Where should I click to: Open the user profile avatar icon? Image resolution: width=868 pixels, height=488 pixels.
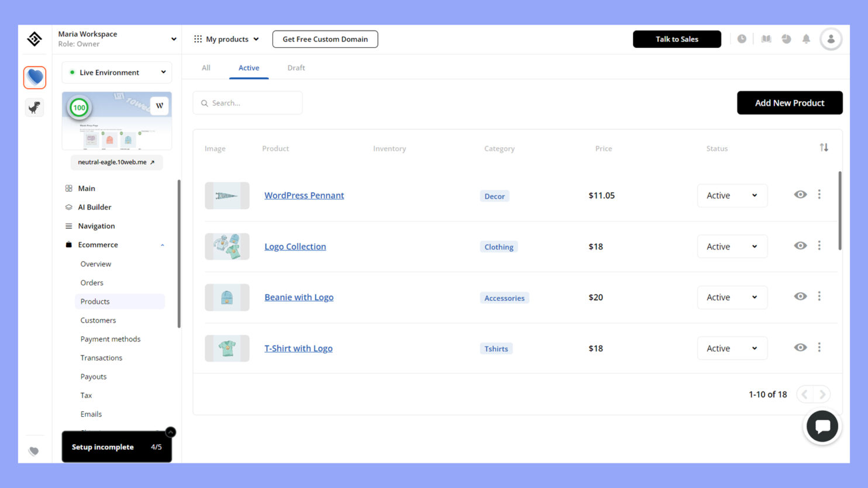point(831,39)
